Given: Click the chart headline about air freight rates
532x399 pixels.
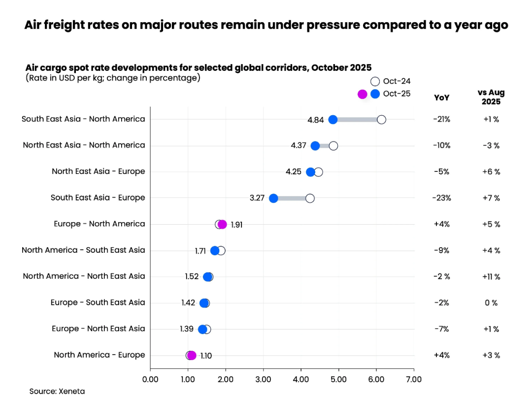Looking at the screenshot, I should pos(266,25).
